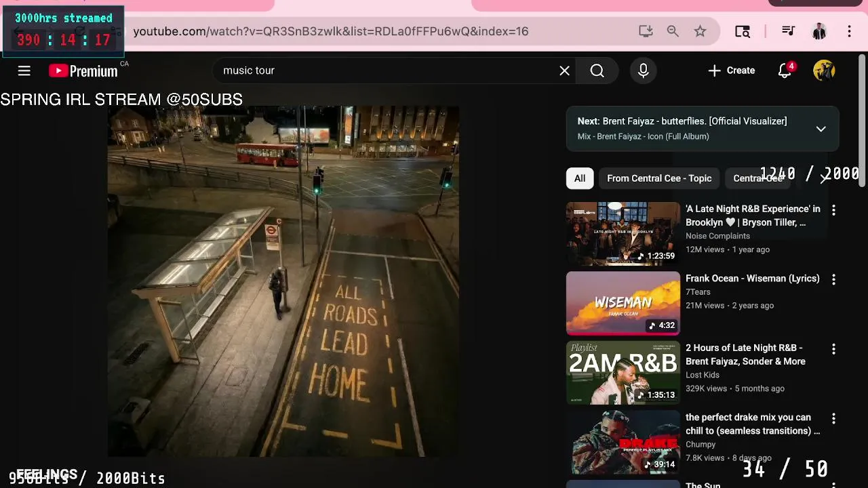Open the browser media control icon

click(788, 31)
